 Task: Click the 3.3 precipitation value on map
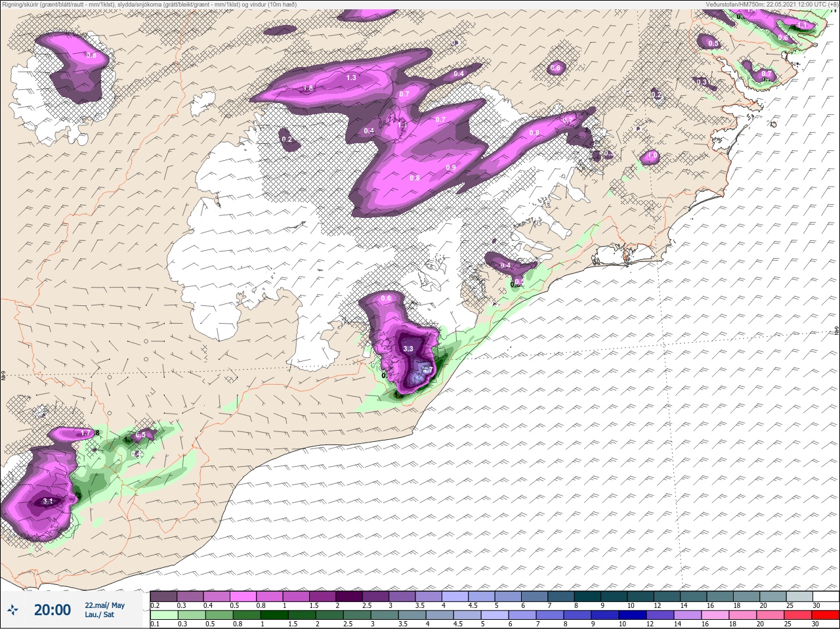pos(408,349)
